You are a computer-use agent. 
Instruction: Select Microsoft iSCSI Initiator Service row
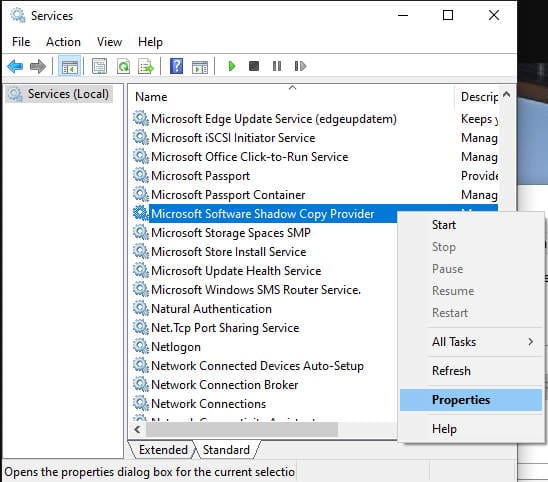click(233, 138)
